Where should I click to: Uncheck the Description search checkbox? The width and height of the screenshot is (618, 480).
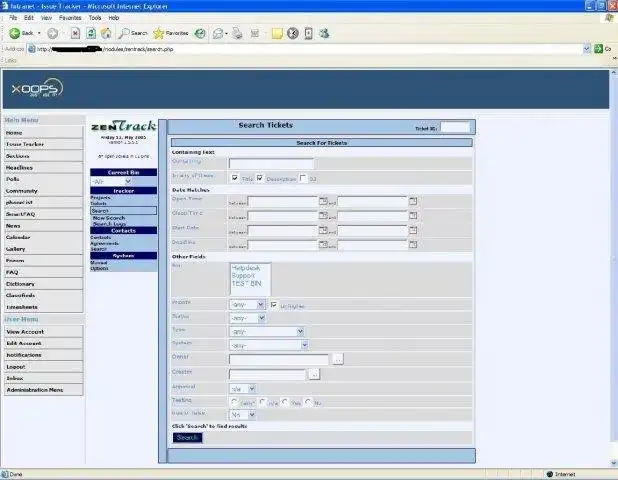click(259, 178)
